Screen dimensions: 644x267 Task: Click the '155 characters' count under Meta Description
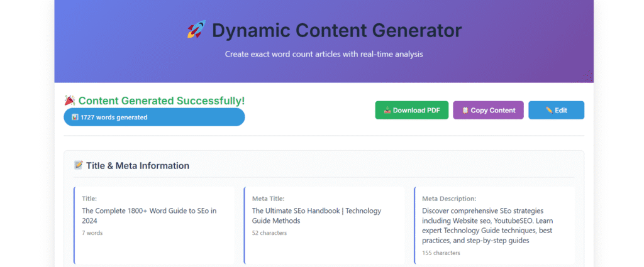pyautogui.click(x=441, y=253)
